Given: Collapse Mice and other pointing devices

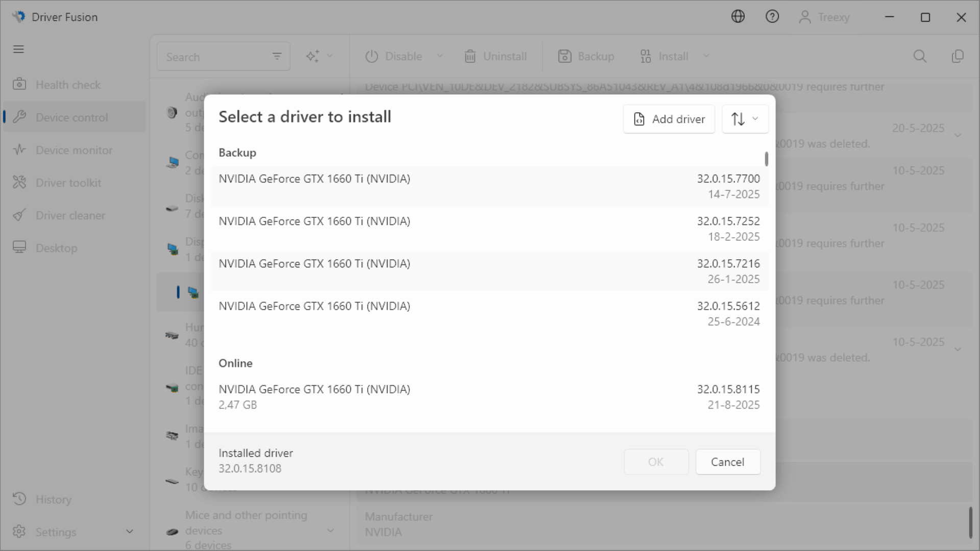Looking at the screenshot, I should pos(330,531).
